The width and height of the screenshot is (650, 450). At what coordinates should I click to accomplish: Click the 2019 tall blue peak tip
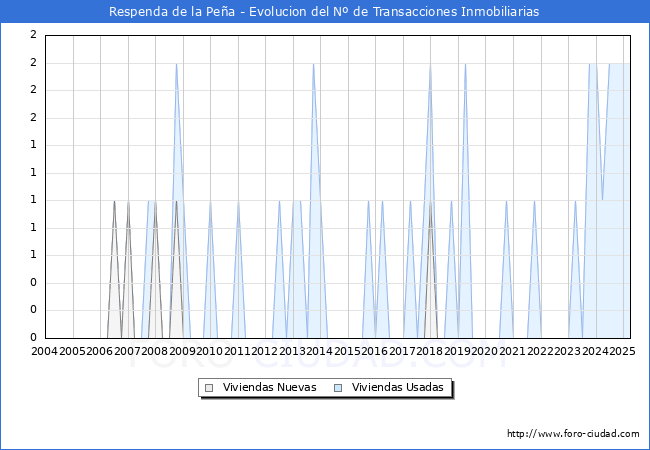[465, 64]
